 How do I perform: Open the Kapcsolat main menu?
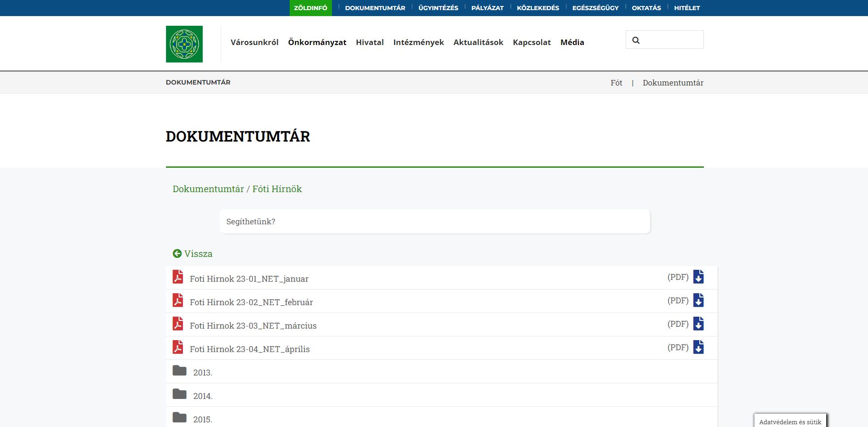click(x=531, y=42)
